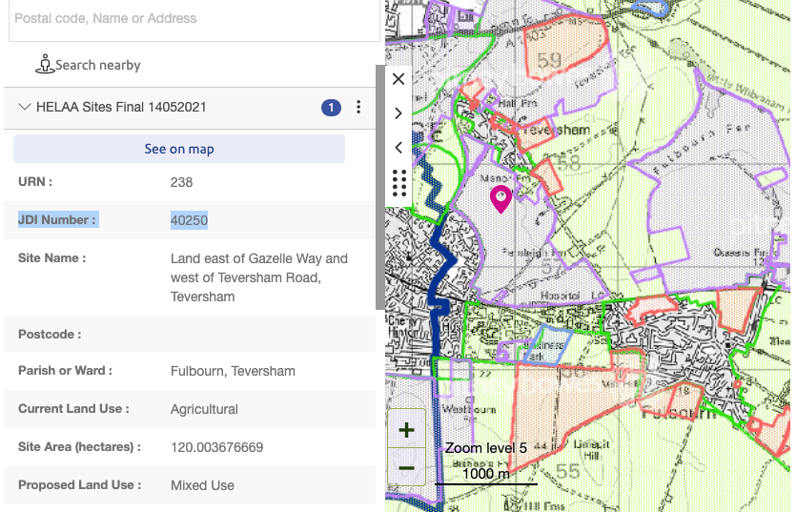Collapse the HELAA Sites Final 14052021 section
Viewport: 797px width, 532px height.
click(x=24, y=108)
